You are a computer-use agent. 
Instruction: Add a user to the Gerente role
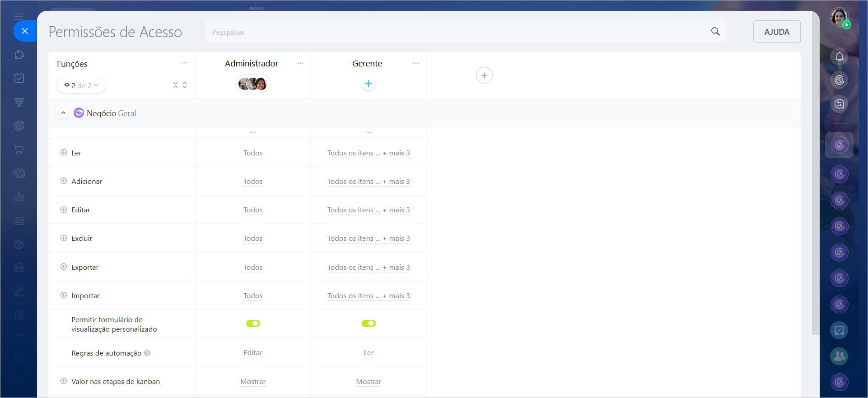point(369,84)
